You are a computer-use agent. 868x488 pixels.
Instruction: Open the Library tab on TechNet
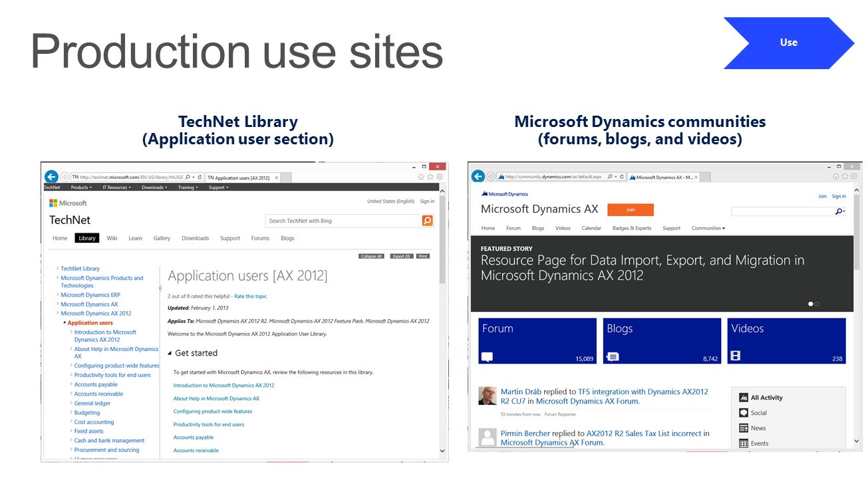87,238
